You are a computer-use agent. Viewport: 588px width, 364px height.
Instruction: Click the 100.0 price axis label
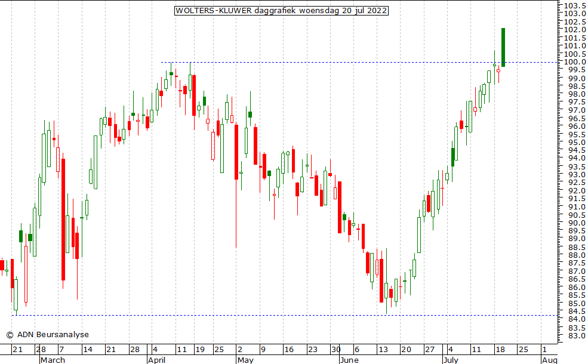point(575,62)
